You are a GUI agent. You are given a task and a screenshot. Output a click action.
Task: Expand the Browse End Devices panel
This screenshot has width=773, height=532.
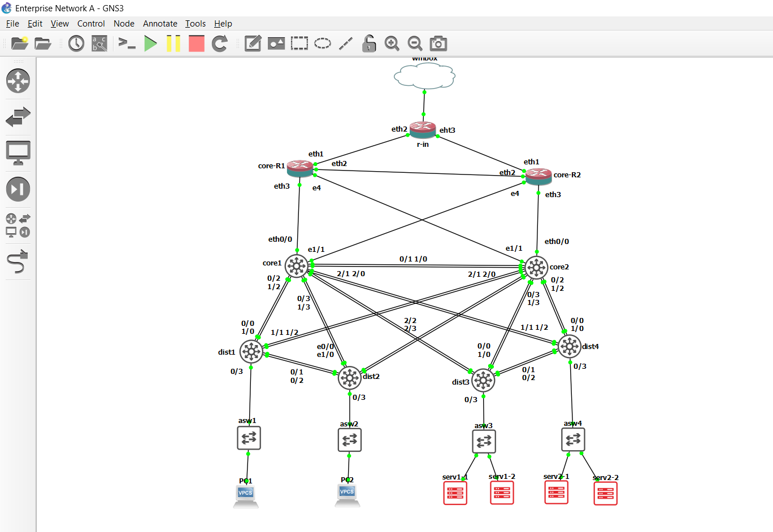(18, 152)
